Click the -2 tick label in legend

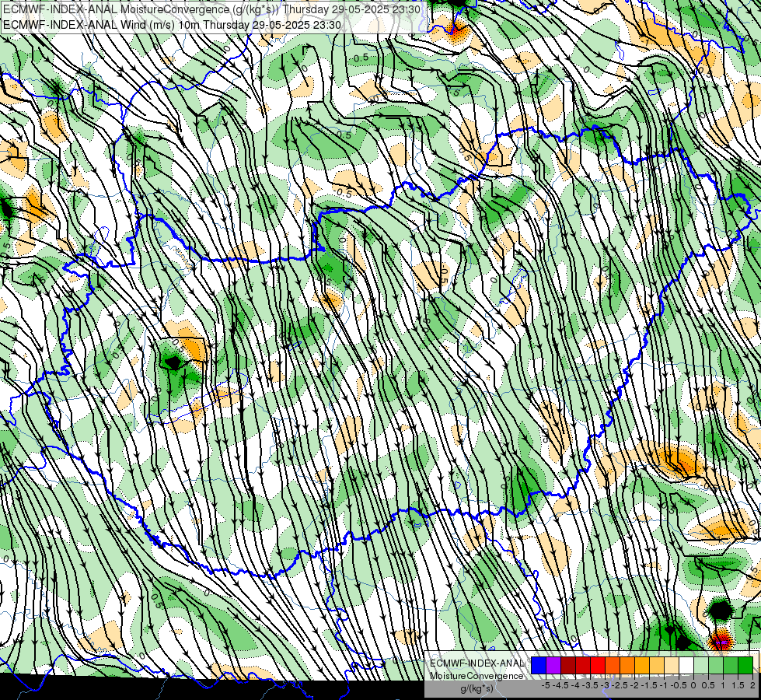pos(634,685)
